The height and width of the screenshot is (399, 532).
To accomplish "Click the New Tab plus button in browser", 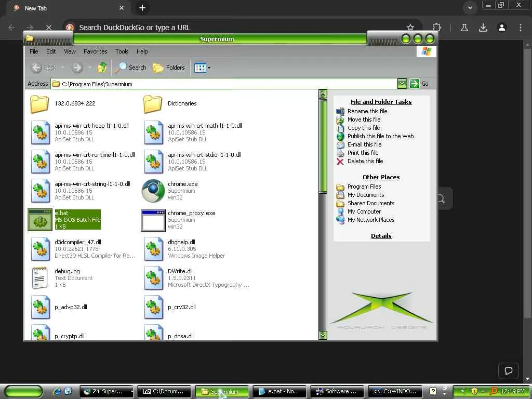I will coord(142,8).
